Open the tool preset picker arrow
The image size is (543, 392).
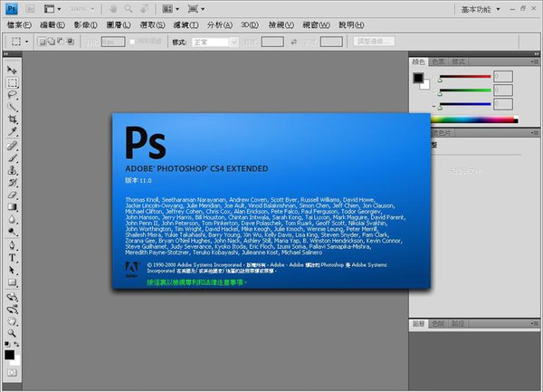[26, 42]
